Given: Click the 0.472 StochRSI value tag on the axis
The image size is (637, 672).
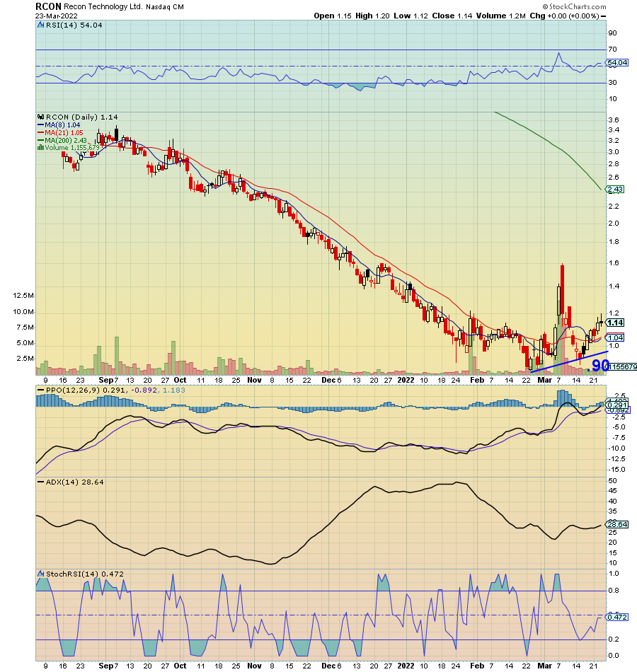Looking at the screenshot, I should point(617,617).
